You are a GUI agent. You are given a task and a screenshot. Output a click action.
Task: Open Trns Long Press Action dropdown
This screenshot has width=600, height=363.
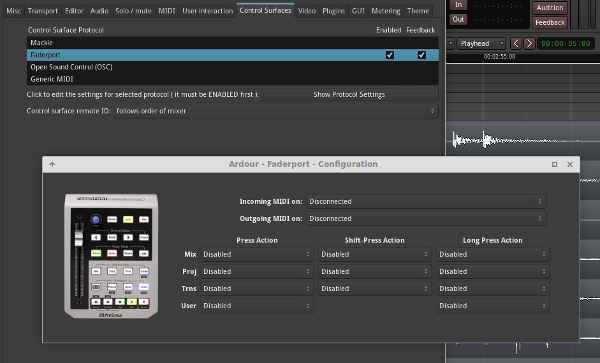click(493, 289)
